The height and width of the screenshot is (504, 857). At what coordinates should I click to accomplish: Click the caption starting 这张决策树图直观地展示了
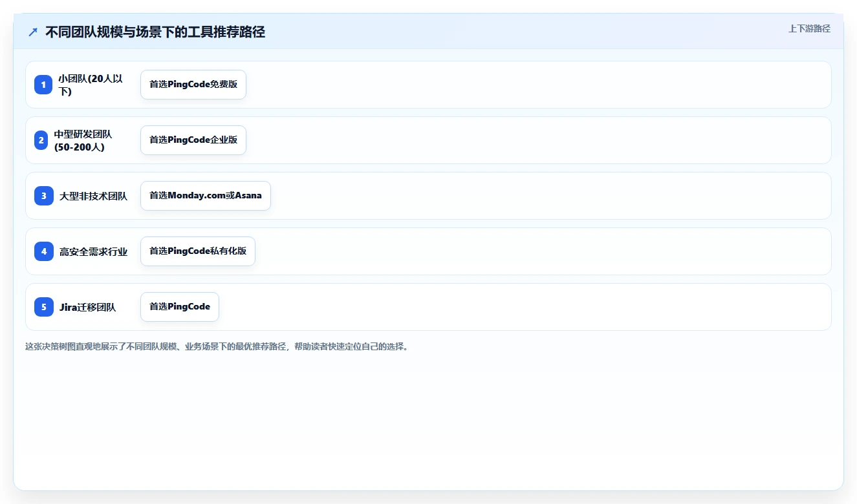(x=217, y=346)
